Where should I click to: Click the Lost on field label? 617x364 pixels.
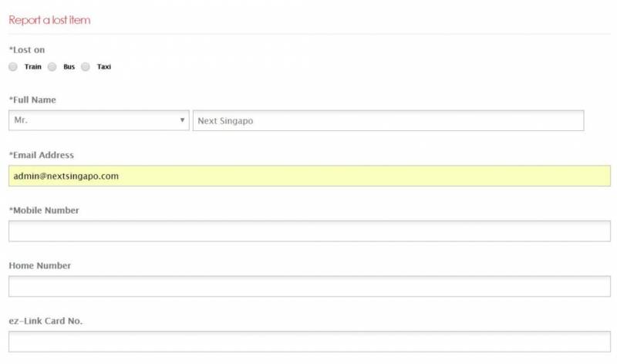[x=27, y=50]
